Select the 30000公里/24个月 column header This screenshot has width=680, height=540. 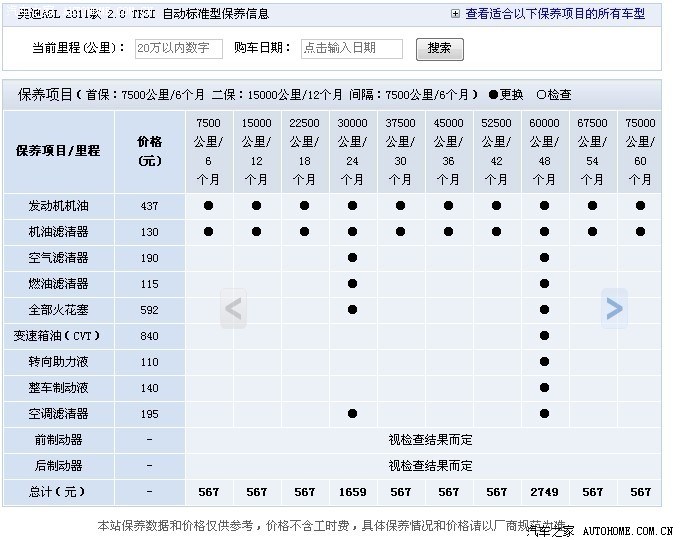[x=352, y=151]
